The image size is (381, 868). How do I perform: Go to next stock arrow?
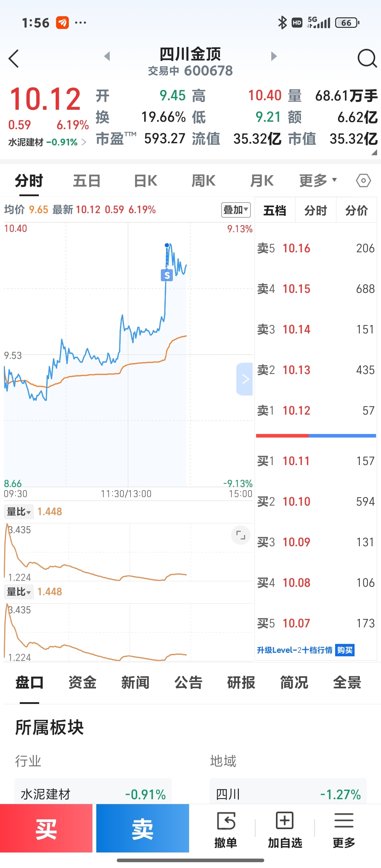274,56
